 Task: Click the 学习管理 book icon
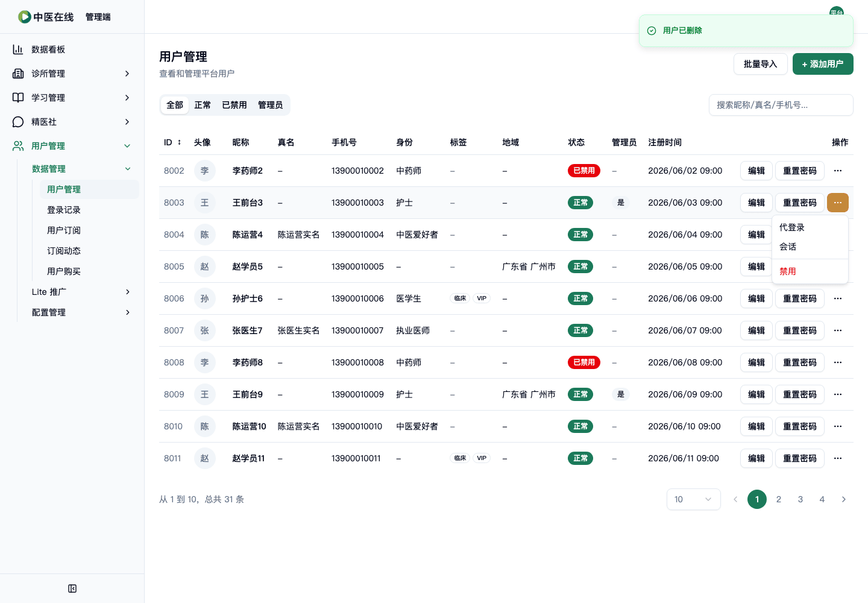click(x=18, y=98)
